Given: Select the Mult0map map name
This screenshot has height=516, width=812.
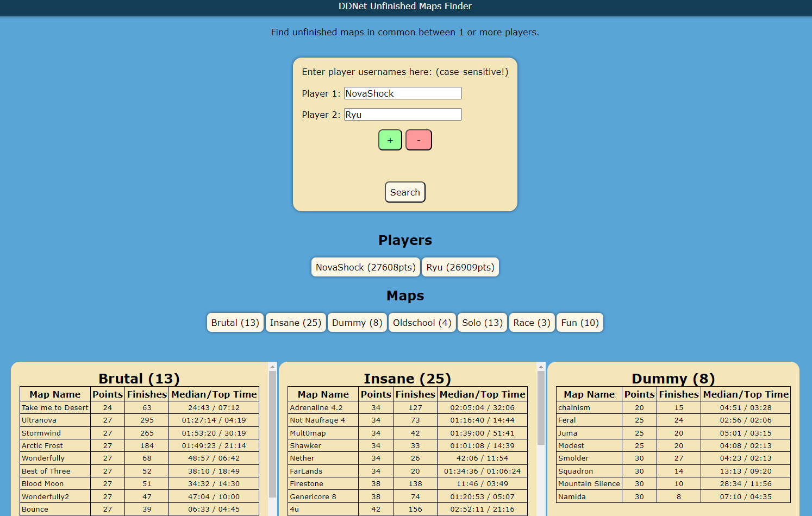Looking at the screenshot, I should click(x=308, y=433).
